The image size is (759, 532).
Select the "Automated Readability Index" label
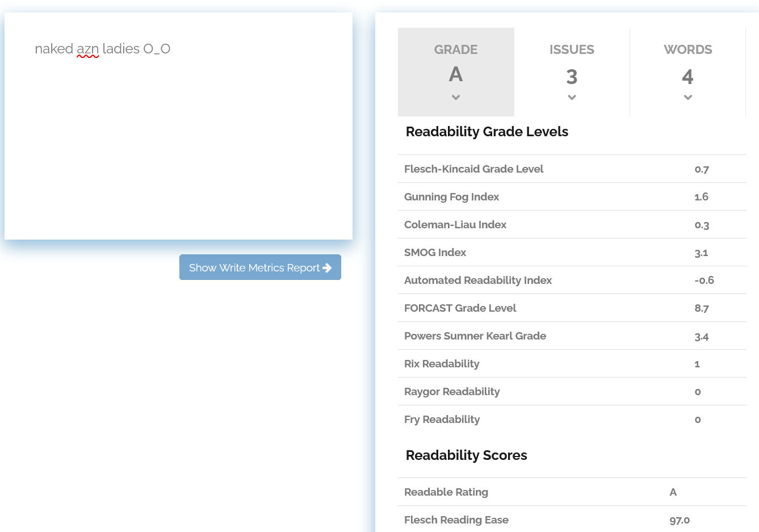478,280
